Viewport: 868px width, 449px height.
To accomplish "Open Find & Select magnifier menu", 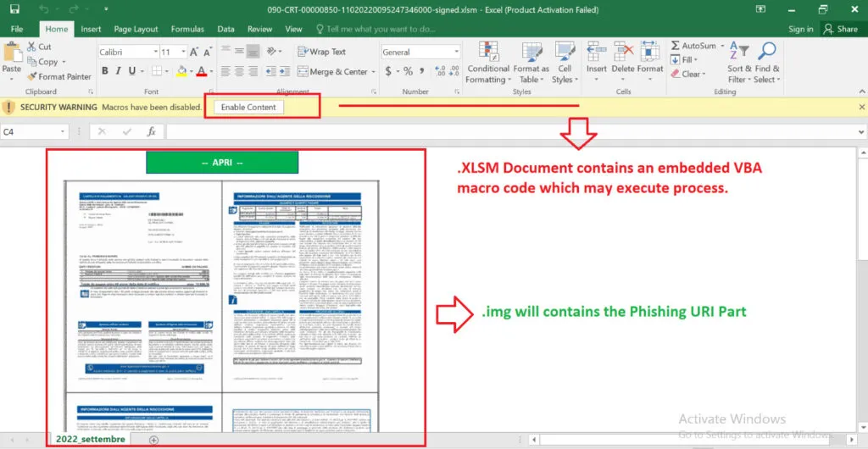I will click(766, 63).
